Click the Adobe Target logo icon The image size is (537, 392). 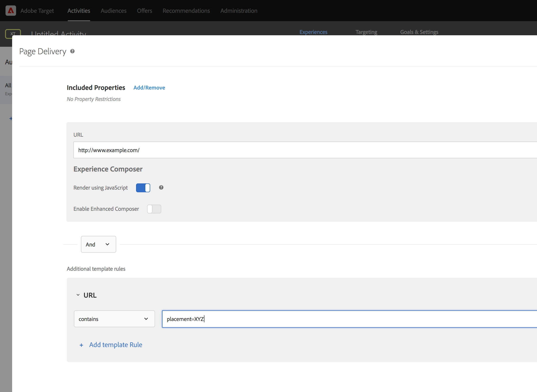[x=11, y=11]
